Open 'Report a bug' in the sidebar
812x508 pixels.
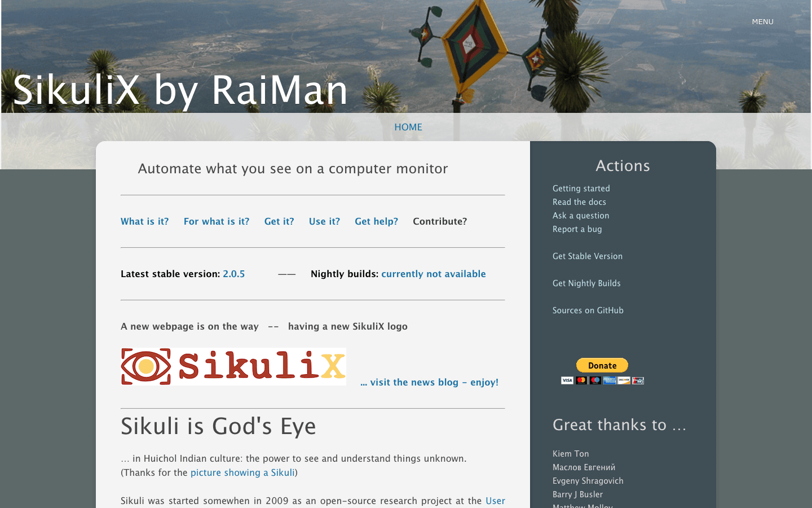577,229
